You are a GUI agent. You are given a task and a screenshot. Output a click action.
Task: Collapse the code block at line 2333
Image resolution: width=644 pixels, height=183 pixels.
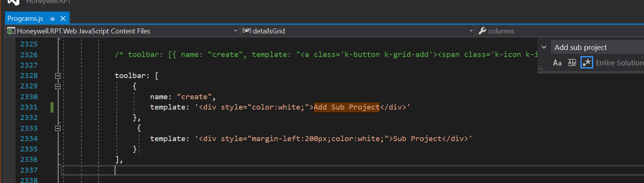pyautogui.click(x=58, y=128)
